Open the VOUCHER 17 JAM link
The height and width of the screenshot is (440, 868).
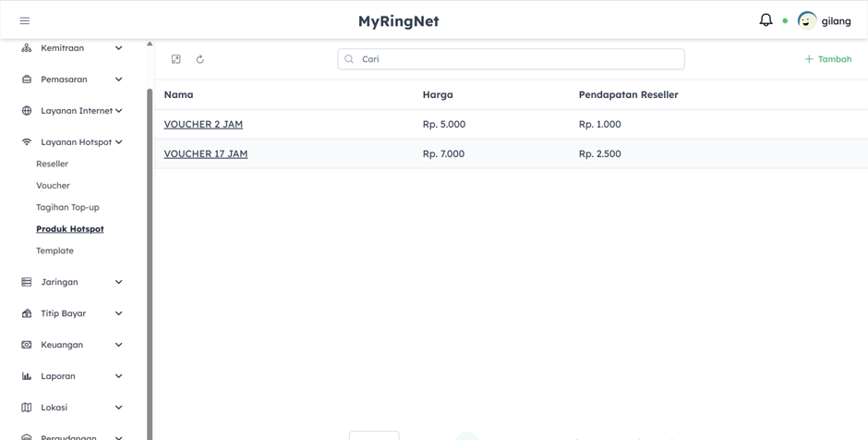click(x=205, y=153)
